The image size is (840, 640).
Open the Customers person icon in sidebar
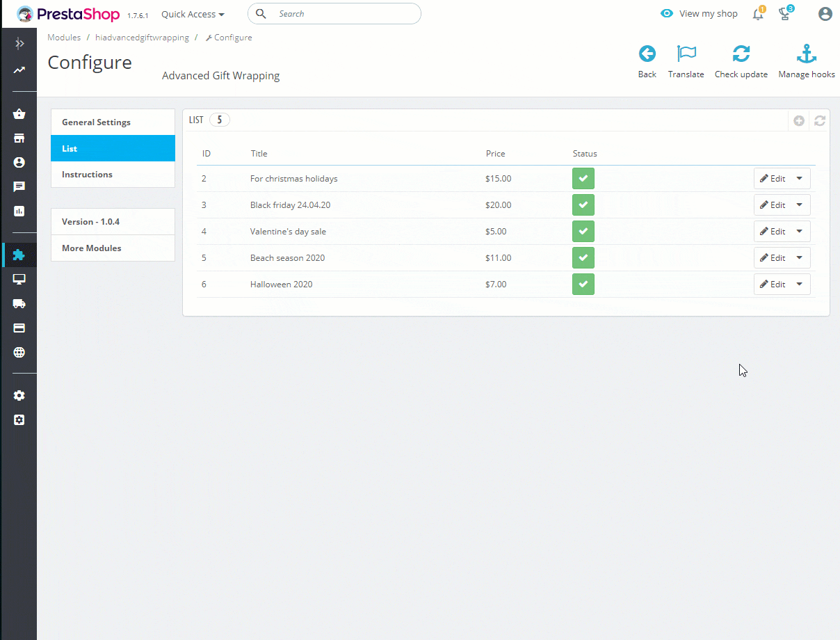[x=19, y=162]
